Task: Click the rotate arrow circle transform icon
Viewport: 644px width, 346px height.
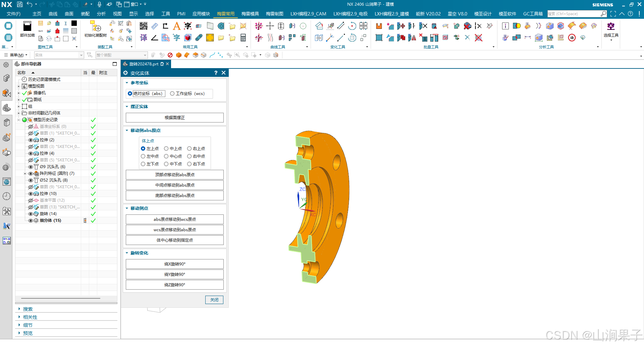Action: click(x=352, y=26)
